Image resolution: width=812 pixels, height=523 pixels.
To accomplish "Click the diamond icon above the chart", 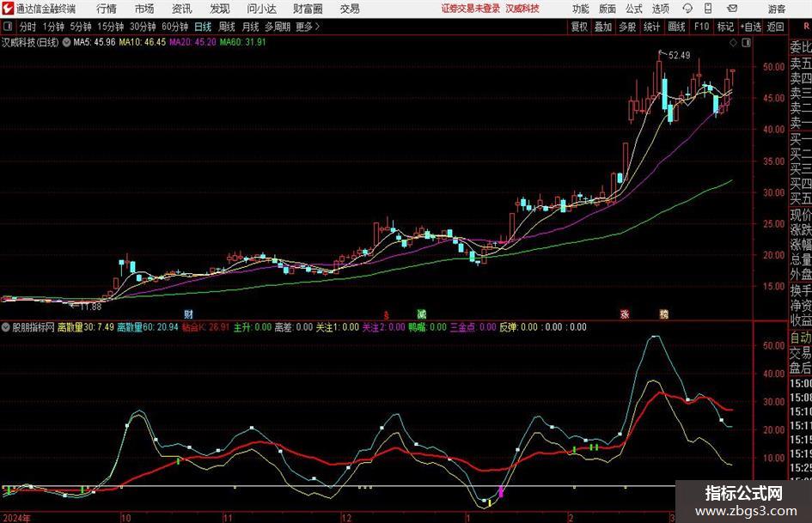I will click(733, 42).
